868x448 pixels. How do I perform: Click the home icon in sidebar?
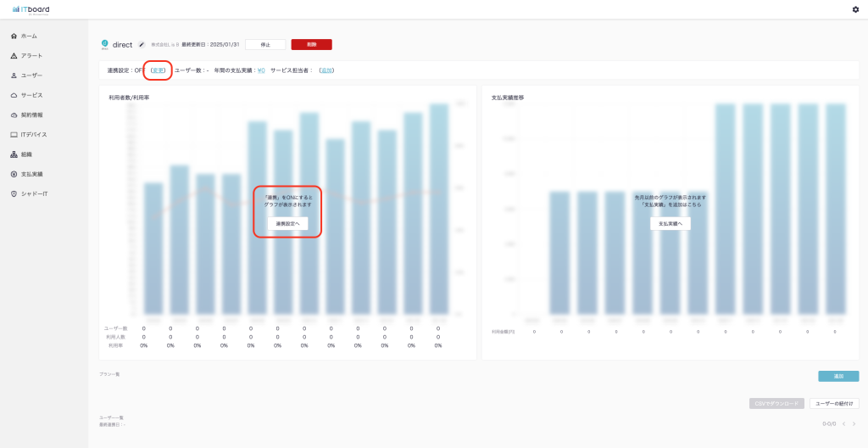tap(14, 36)
